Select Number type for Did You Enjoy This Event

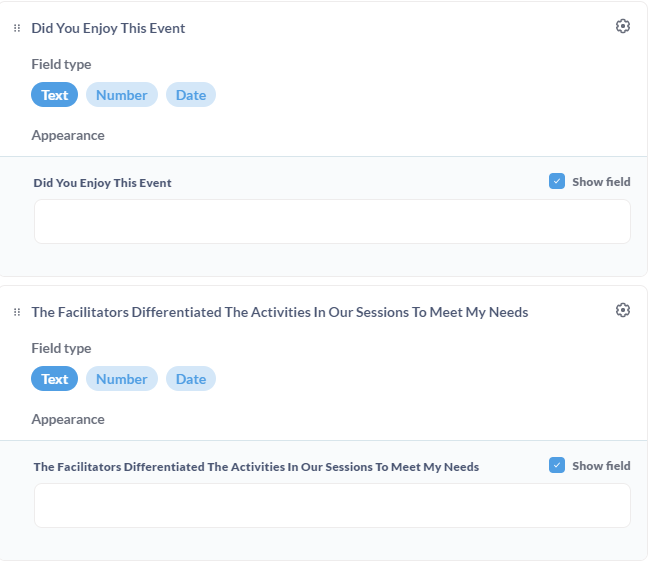point(122,95)
